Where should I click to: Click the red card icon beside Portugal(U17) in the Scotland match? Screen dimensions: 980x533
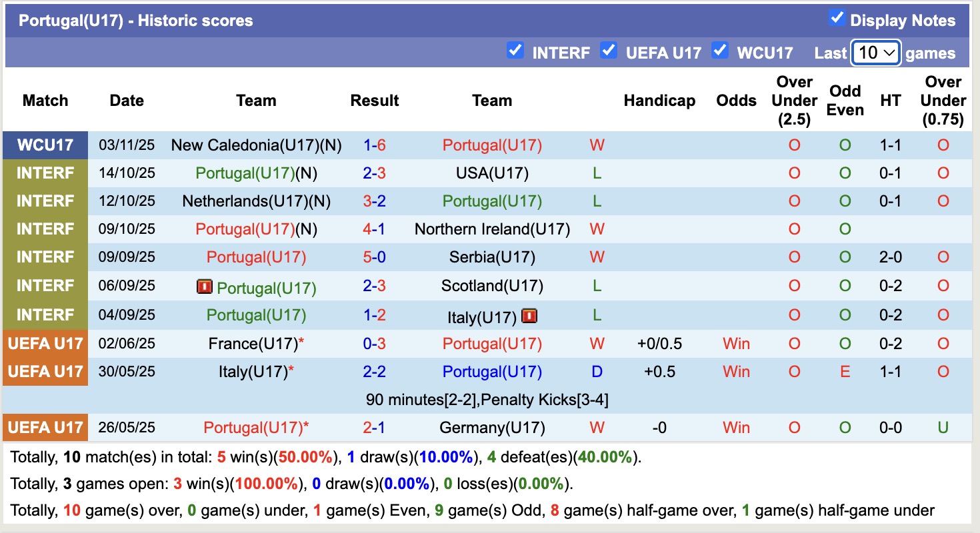pos(205,287)
